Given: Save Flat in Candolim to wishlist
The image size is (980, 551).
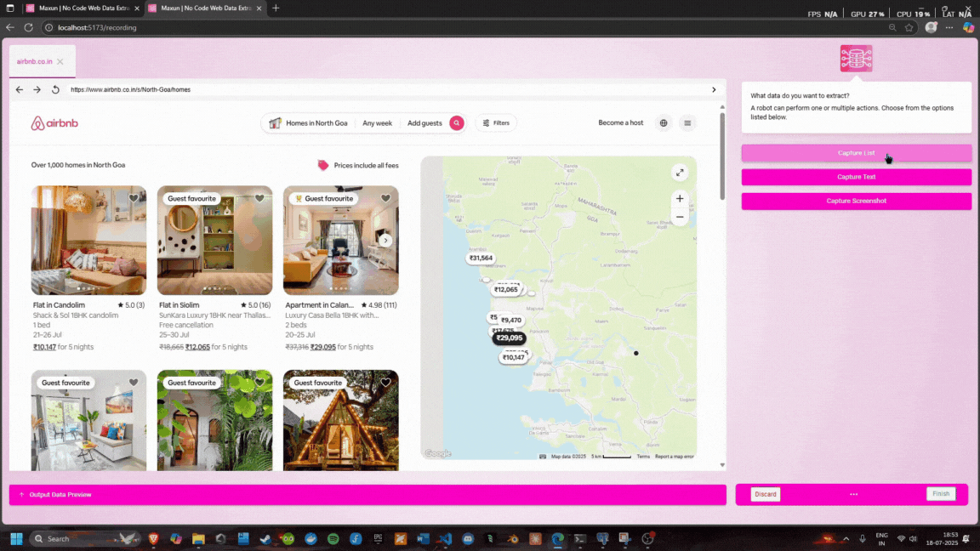Looking at the screenshot, I should [134, 198].
